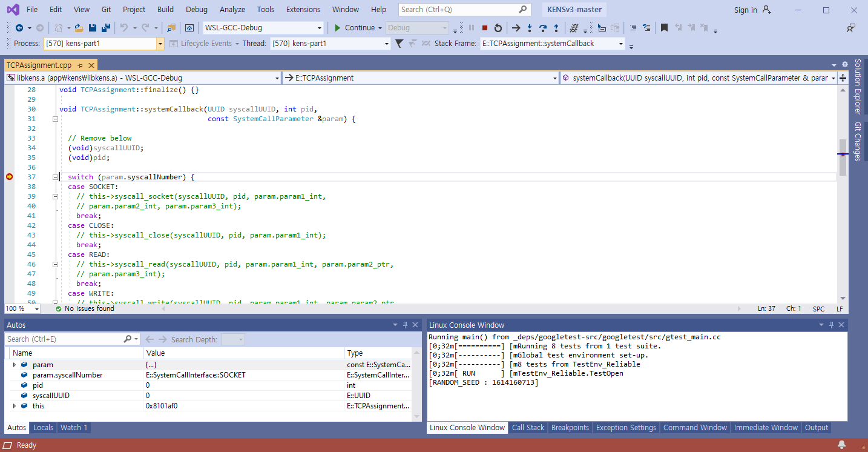This screenshot has width=868, height=452.
Task: Switch to the Locals tab
Action: [x=43, y=428]
